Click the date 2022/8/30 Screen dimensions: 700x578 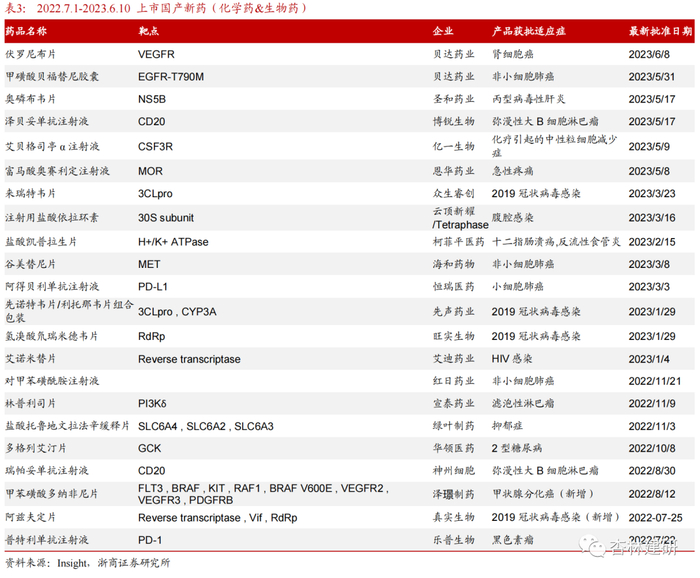(x=652, y=471)
